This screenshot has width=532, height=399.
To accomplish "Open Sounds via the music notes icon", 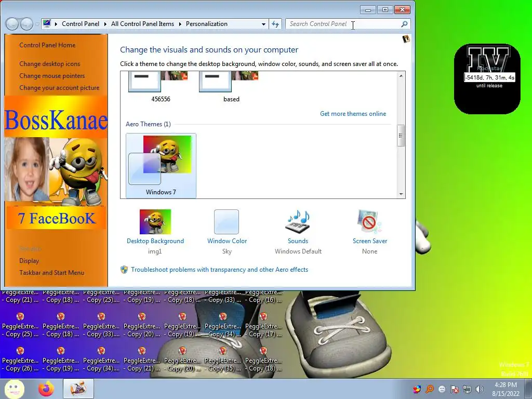I will pos(298,221).
